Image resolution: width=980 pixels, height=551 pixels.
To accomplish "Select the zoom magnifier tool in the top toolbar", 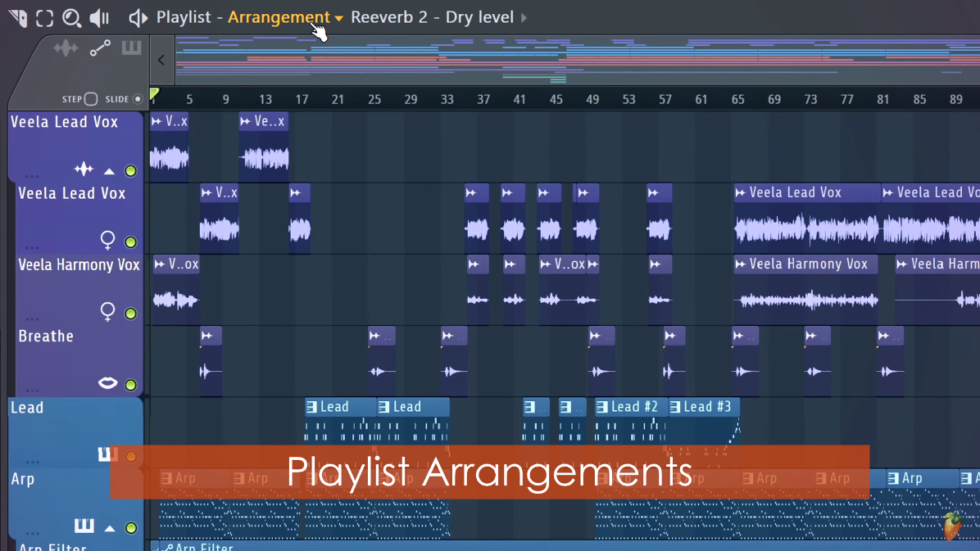I will pyautogui.click(x=71, y=17).
